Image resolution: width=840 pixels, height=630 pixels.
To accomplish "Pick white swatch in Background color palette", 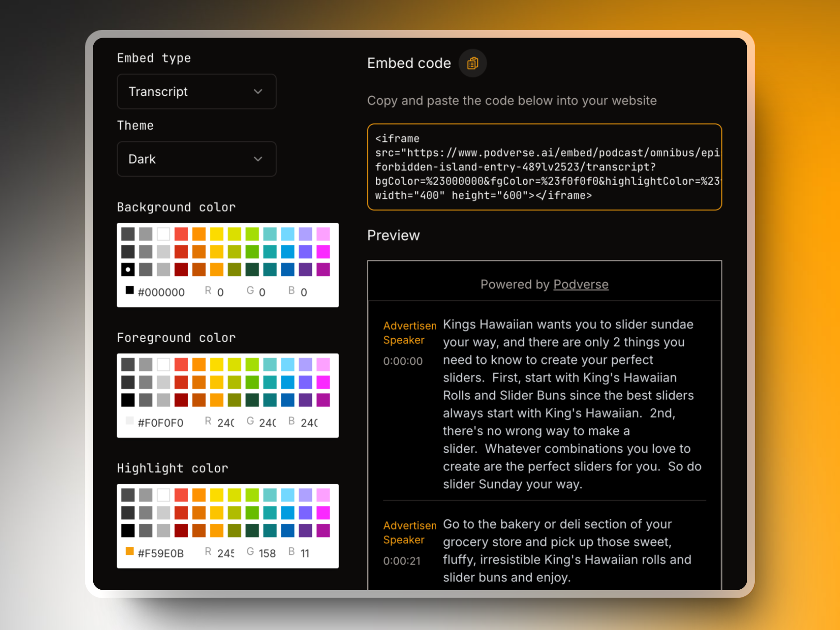I will tap(163, 234).
